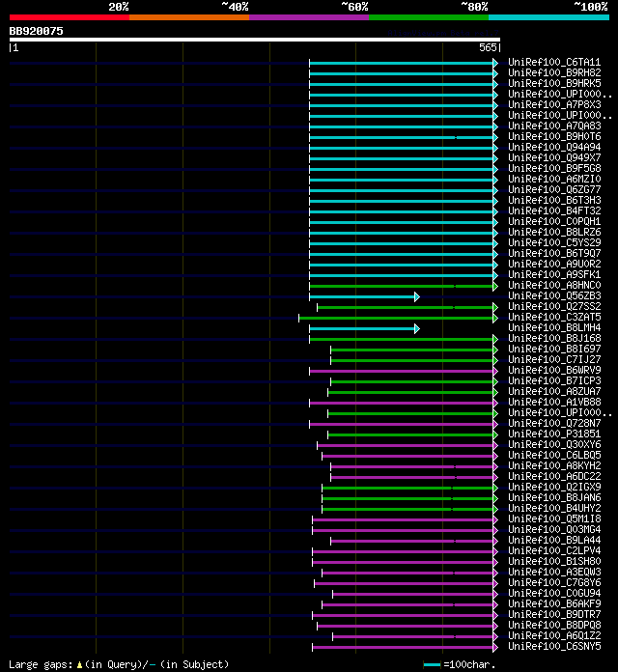
Task: Select the label UniRef100_Q949X7
Action: [554, 157]
